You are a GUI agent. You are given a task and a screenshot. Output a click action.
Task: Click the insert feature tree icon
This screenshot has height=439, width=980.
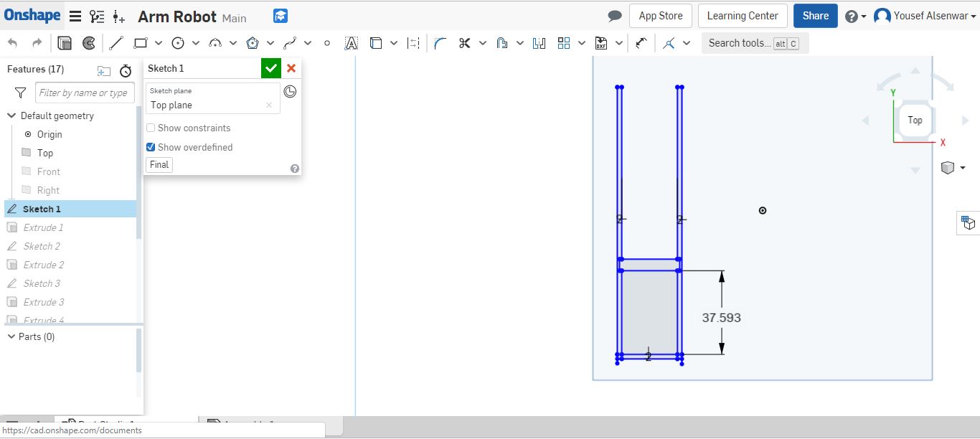(119, 16)
